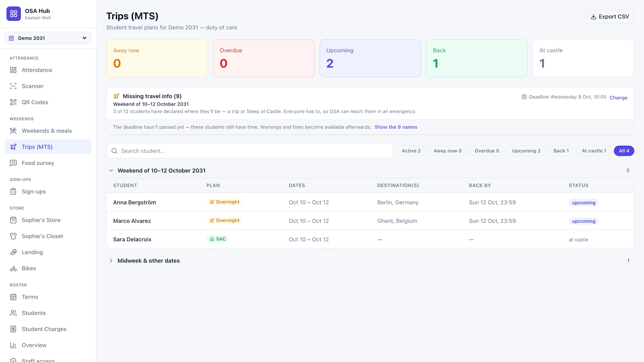Click the Students people icon

(x=13, y=313)
